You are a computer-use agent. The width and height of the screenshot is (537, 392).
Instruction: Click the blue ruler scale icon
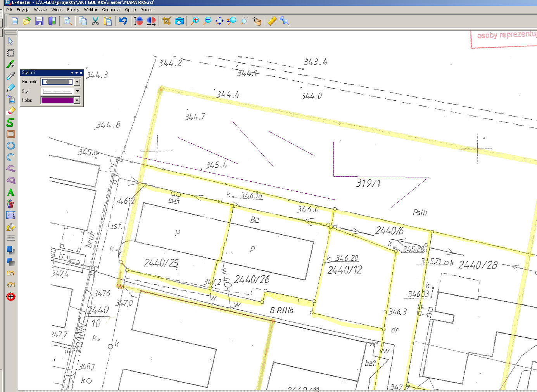click(x=11, y=215)
